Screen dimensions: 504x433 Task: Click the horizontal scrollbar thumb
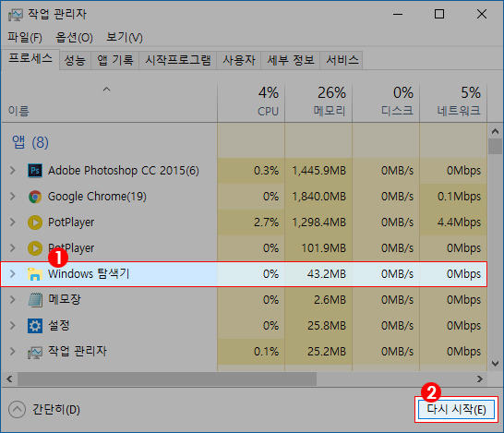(167, 379)
